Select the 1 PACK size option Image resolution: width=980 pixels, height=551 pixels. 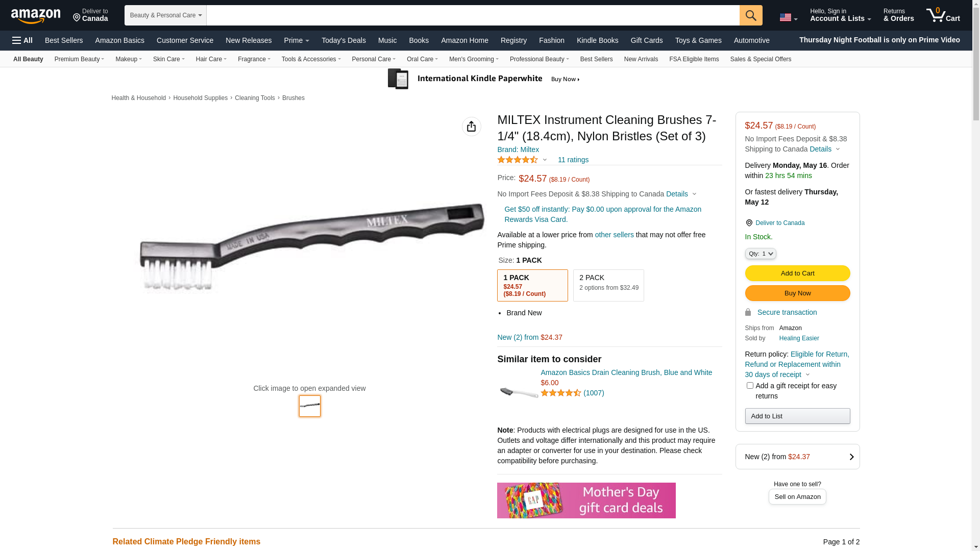(x=532, y=285)
